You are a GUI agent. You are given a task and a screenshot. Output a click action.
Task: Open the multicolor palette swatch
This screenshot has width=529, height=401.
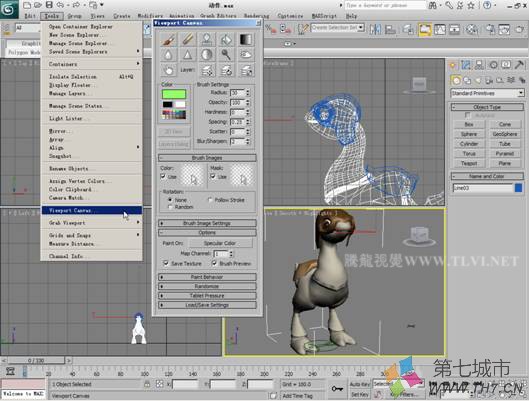point(173,115)
